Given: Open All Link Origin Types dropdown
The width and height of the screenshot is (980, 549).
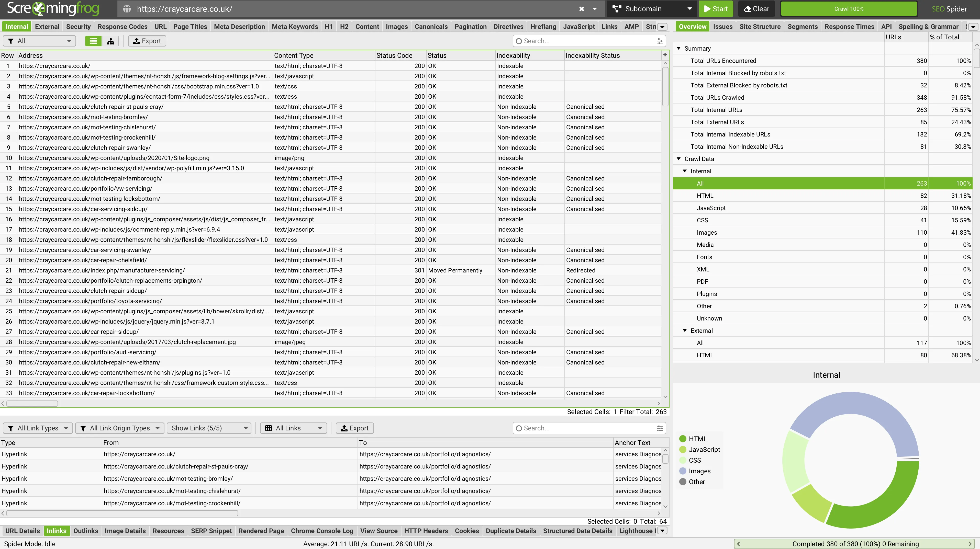Looking at the screenshot, I should pos(120,428).
